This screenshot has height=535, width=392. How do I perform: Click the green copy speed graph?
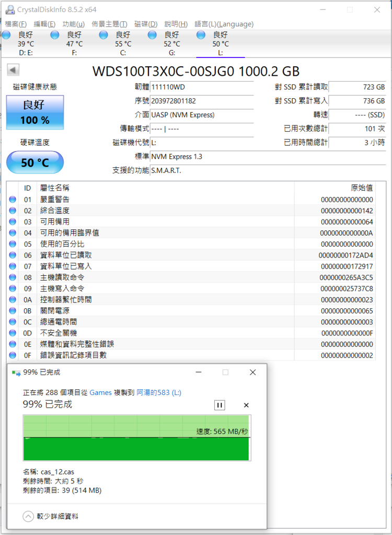click(137, 438)
